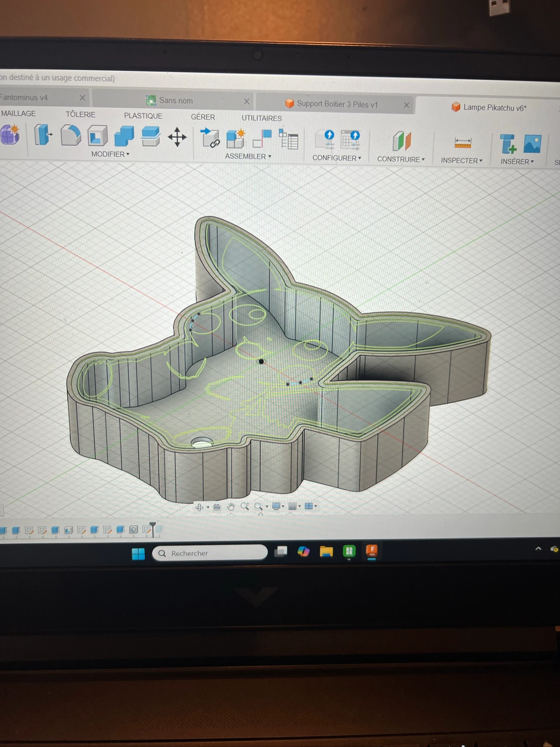This screenshot has height=747, width=560.
Task: Select the Pan hand tool
Action: pyautogui.click(x=231, y=507)
